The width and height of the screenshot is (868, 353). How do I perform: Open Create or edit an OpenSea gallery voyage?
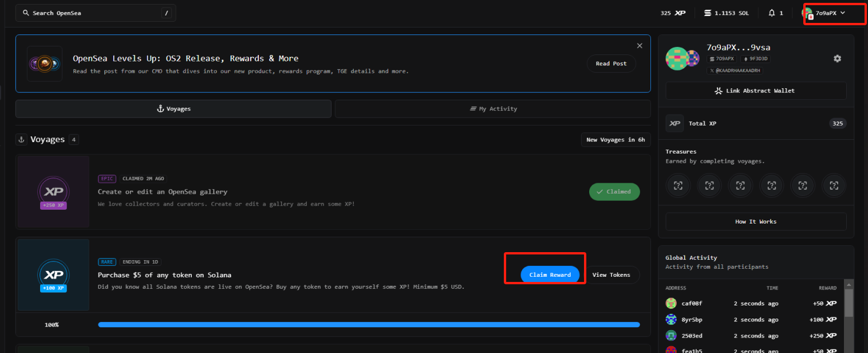pyautogui.click(x=163, y=191)
